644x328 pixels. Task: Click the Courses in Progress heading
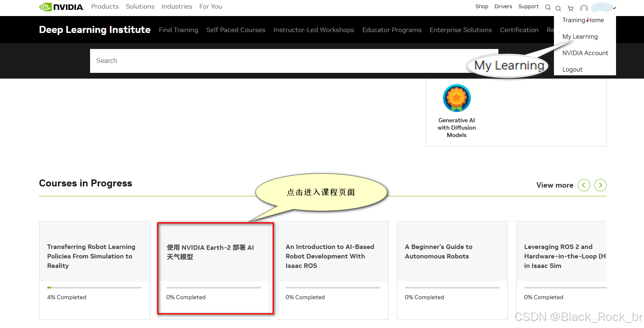pyautogui.click(x=86, y=183)
